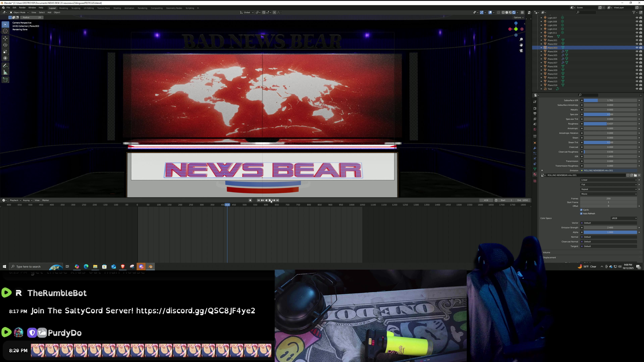Open the Physics properties tab icon

point(535,159)
